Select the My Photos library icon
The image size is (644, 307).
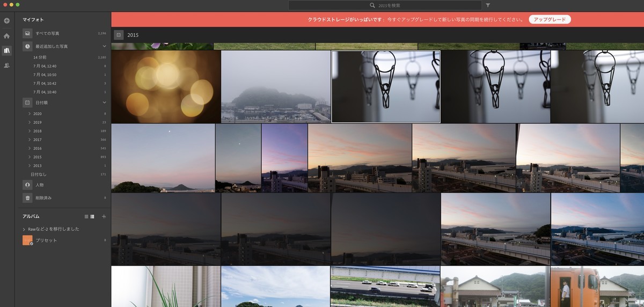coord(6,50)
